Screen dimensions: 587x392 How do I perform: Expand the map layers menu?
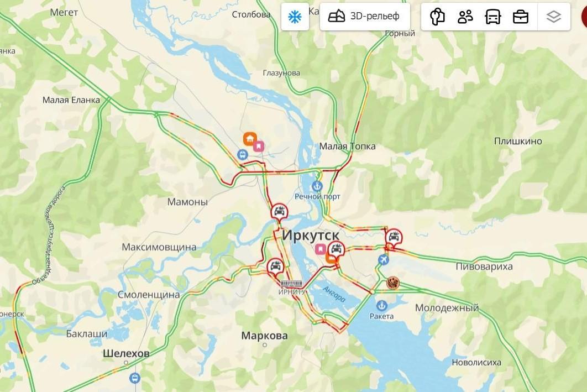tap(554, 17)
